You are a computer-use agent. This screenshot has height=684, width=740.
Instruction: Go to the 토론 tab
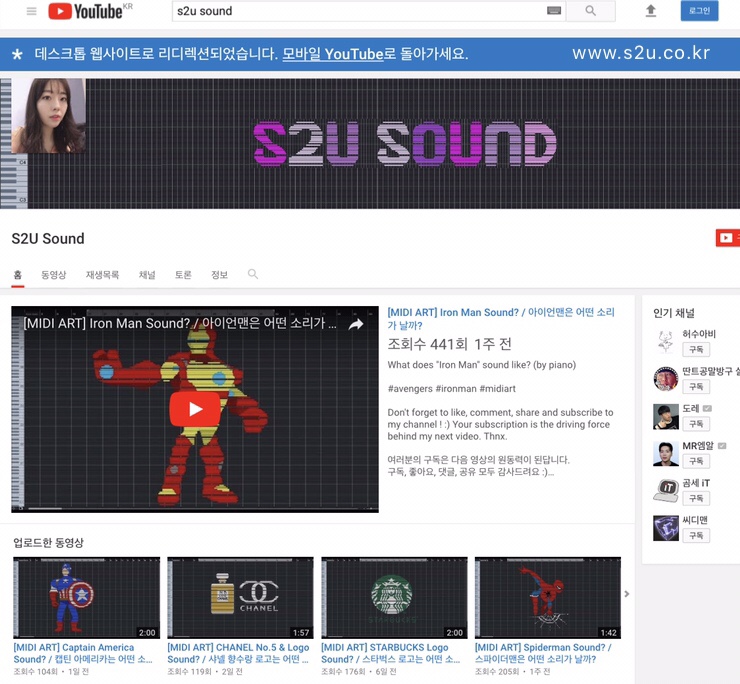click(x=183, y=275)
